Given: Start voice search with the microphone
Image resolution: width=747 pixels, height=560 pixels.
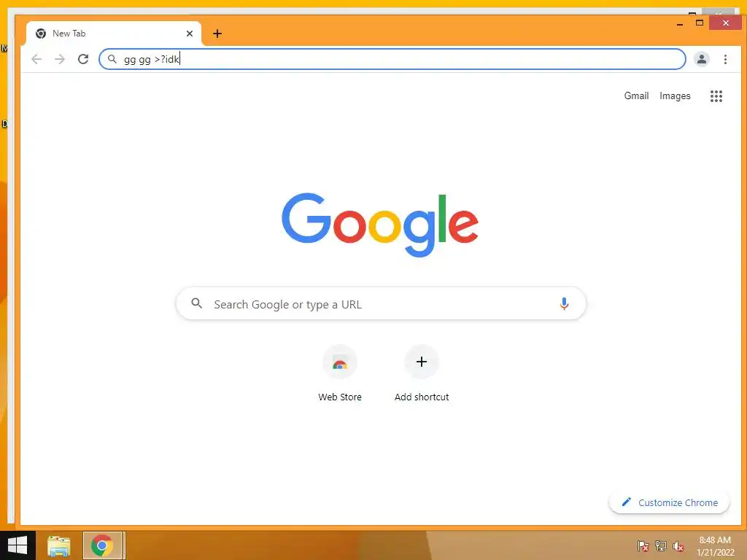Looking at the screenshot, I should click(x=564, y=304).
